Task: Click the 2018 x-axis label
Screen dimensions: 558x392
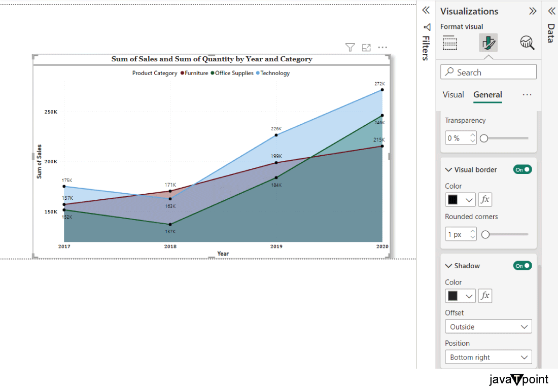Action: pyautogui.click(x=170, y=246)
